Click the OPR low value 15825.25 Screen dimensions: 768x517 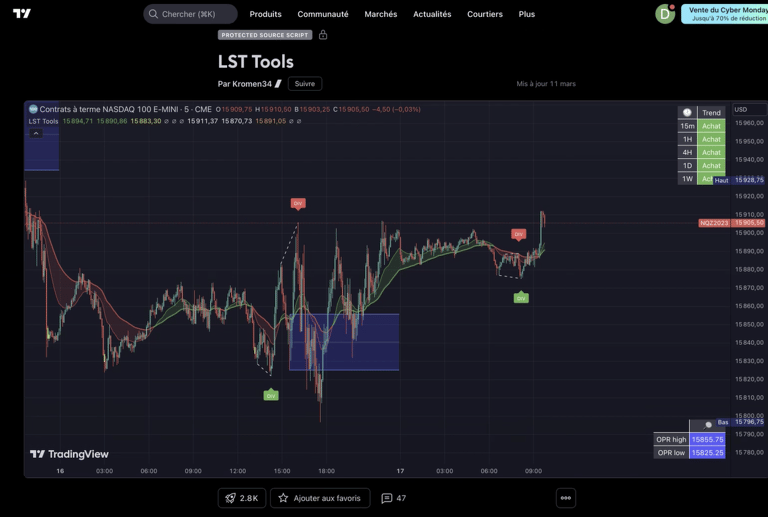pos(707,453)
